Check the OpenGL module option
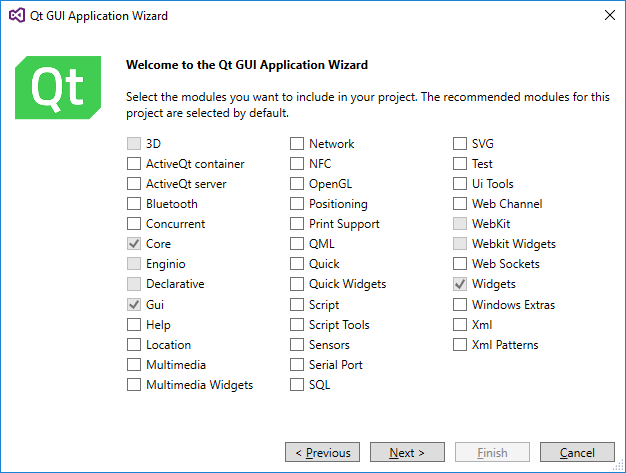 tap(297, 184)
